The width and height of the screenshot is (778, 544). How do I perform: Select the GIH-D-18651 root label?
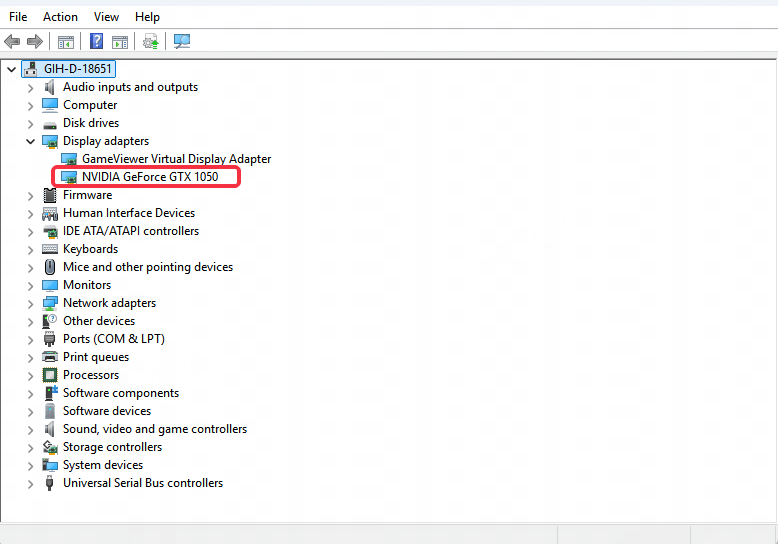point(78,69)
